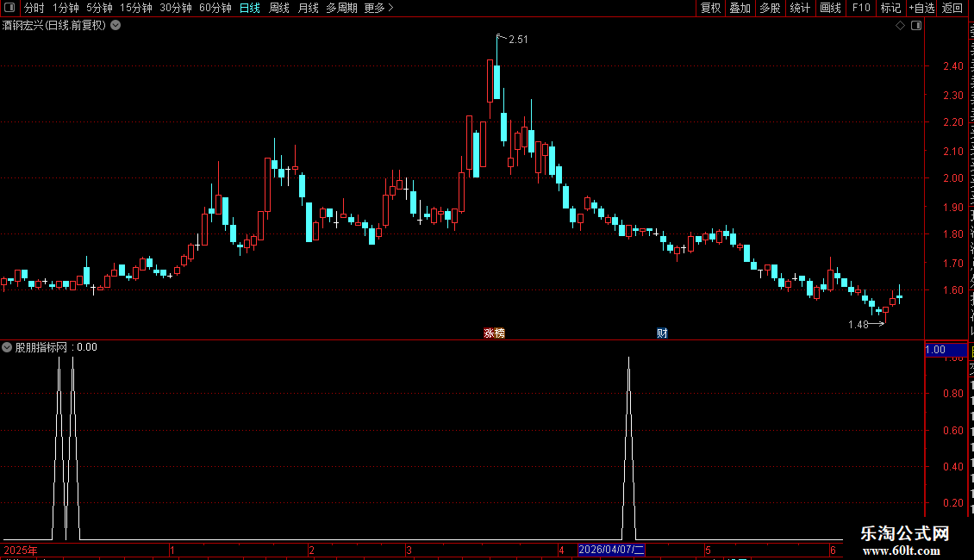Viewport: 974px width, 560px height.
Task: Click the 1.48 low price label
Action: tap(858, 325)
